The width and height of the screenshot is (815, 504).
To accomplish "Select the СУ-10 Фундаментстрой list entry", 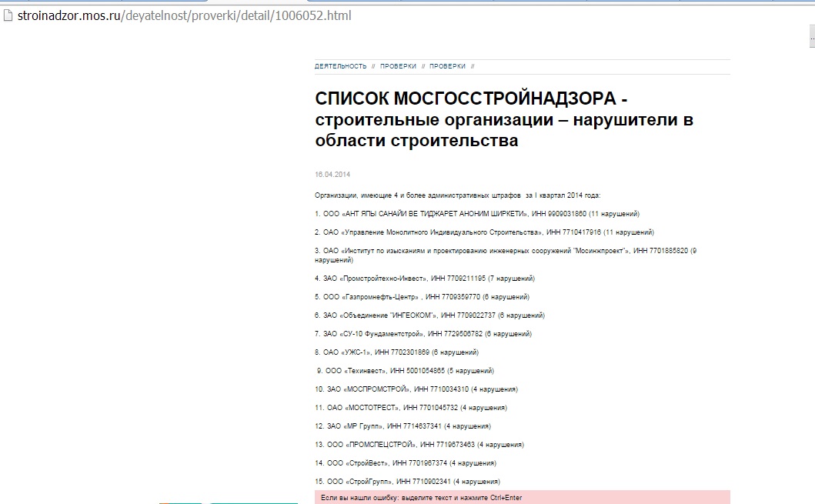I will (423, 334).
